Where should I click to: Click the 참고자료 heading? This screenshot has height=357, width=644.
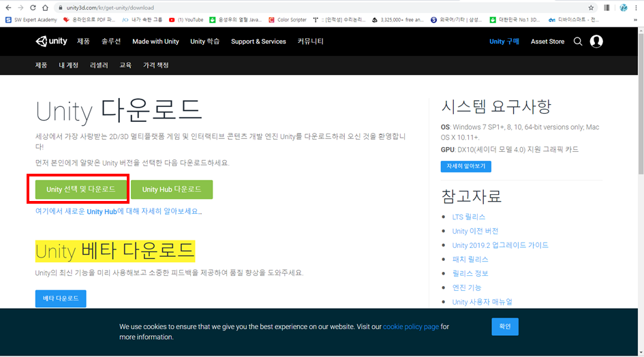click(471, 196)
